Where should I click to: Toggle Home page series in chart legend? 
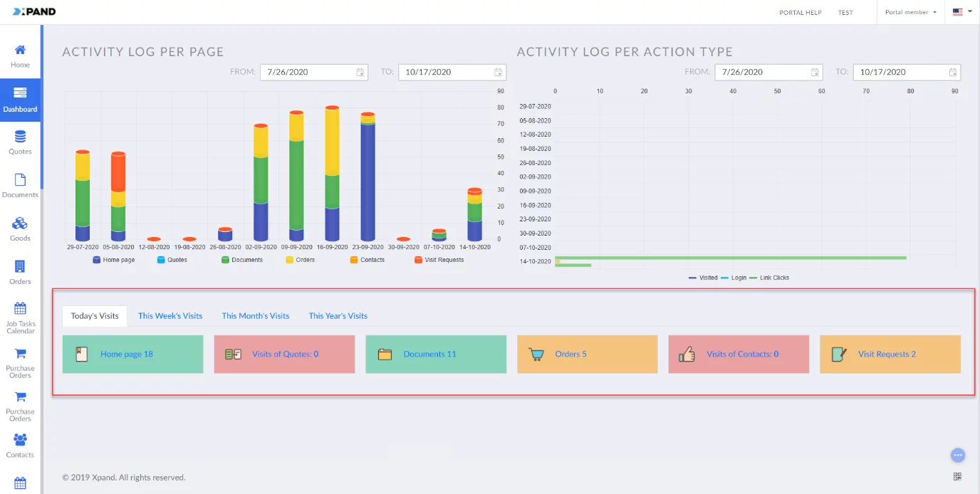pyautogui.click(x=113, y=260)
